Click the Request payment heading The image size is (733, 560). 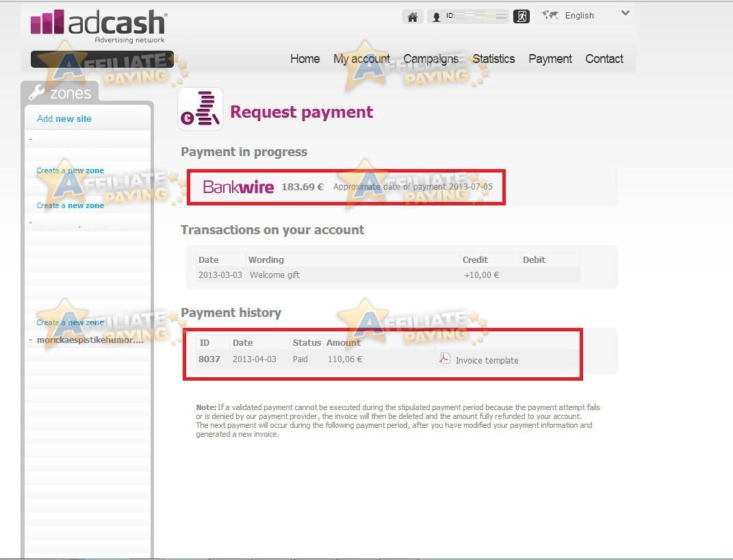click(302, 112)
